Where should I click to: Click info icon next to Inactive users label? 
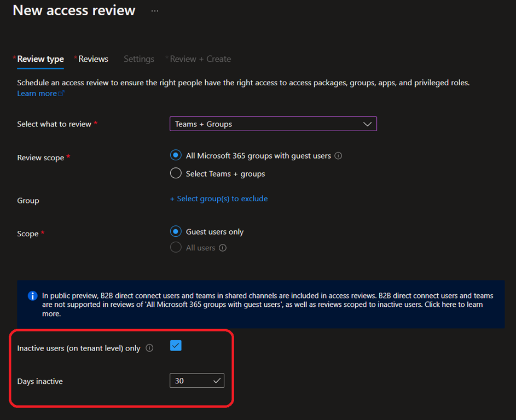coord(150,348)
